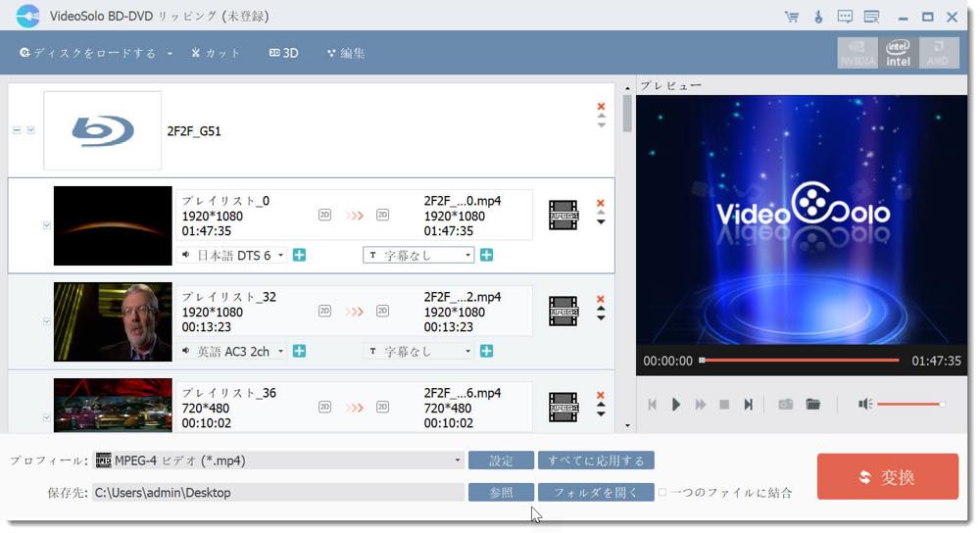Expand the ディスクをロードする dropdown arrow
The height and width of the screenshot is (533, 980).
[x=170, y=54]
